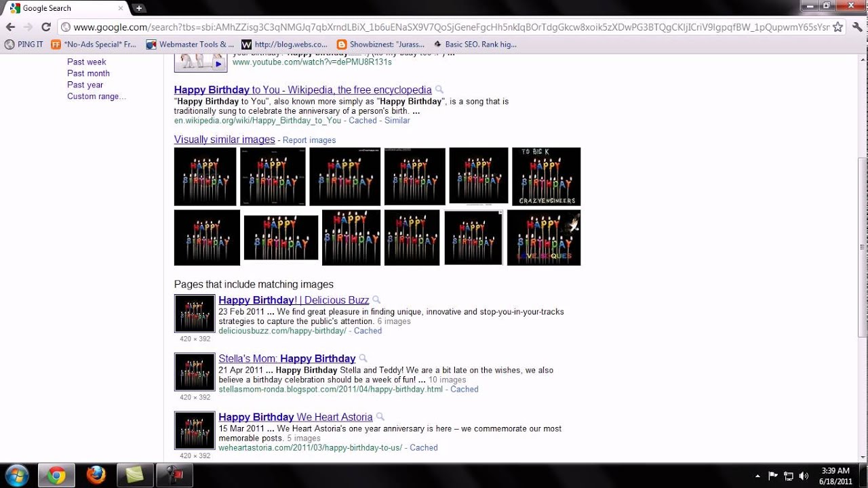
Task: Close the Google Search tab
Action: click(121, 8)
